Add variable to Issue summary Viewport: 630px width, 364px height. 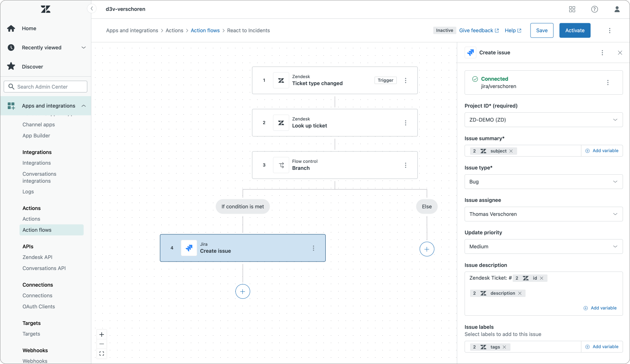click(x=602, y=151)
